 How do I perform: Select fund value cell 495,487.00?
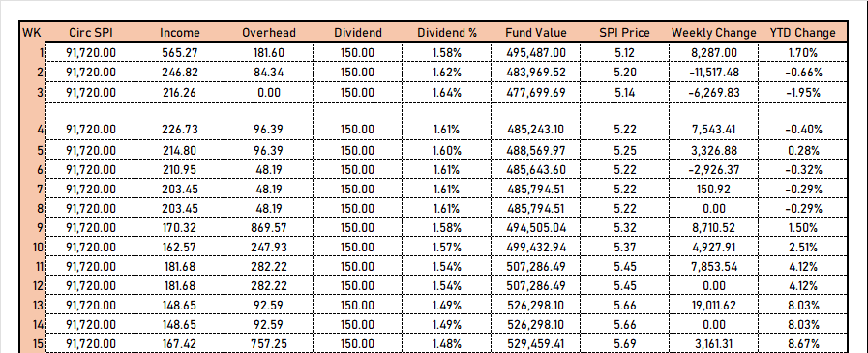pyautogui.click(x=536, y=52)
